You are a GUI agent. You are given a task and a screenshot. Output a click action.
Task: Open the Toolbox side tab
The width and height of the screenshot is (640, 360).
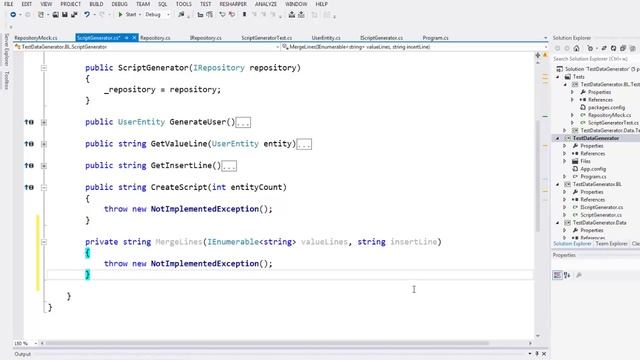(6, 80)
